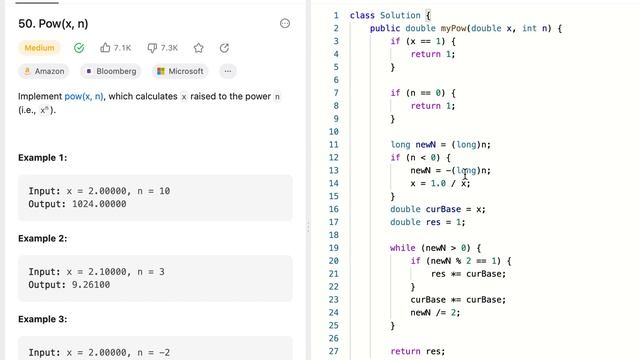Click 'Output: 1024.00000' in Example 1

pos(77,204)
